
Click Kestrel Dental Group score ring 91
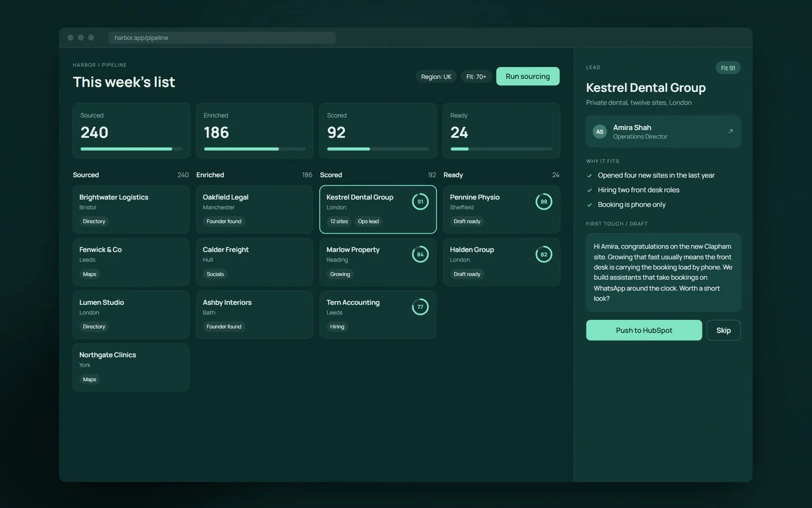(420, 202)
